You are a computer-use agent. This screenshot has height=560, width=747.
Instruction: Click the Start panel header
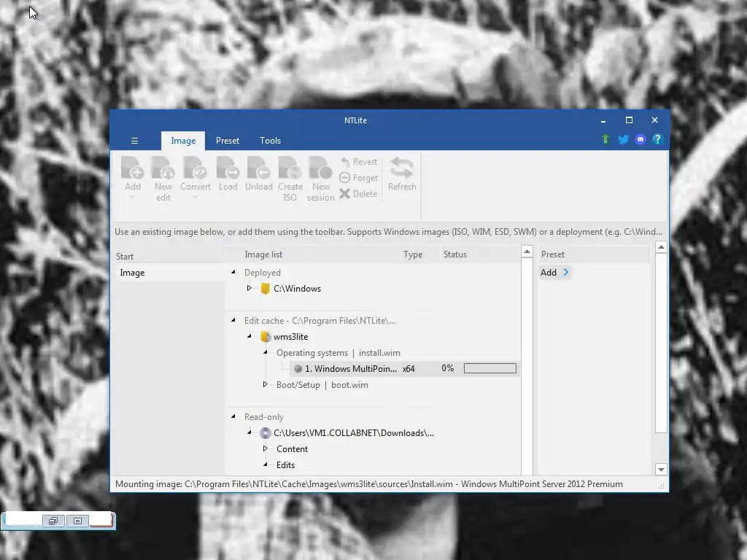pyautogui.click(x=125, y=256)
